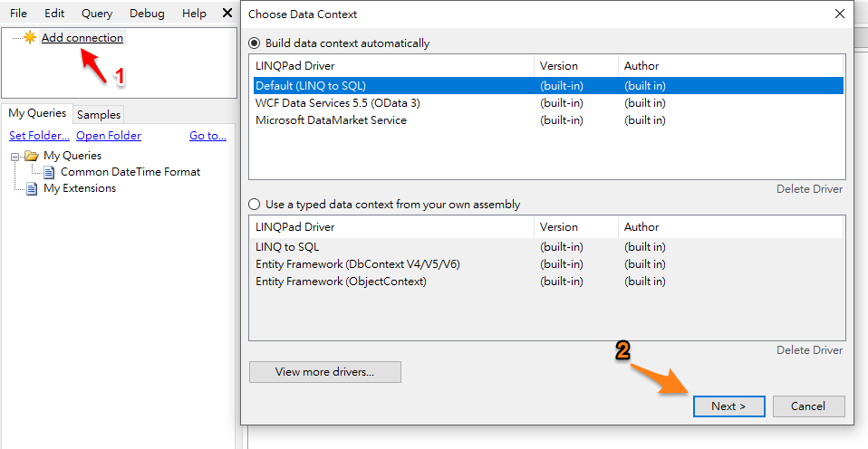Image resolution: width=868 pixels, height=449 pixels.
Task: Cancel the data context dialog
Action: click(x=807, y=406)
